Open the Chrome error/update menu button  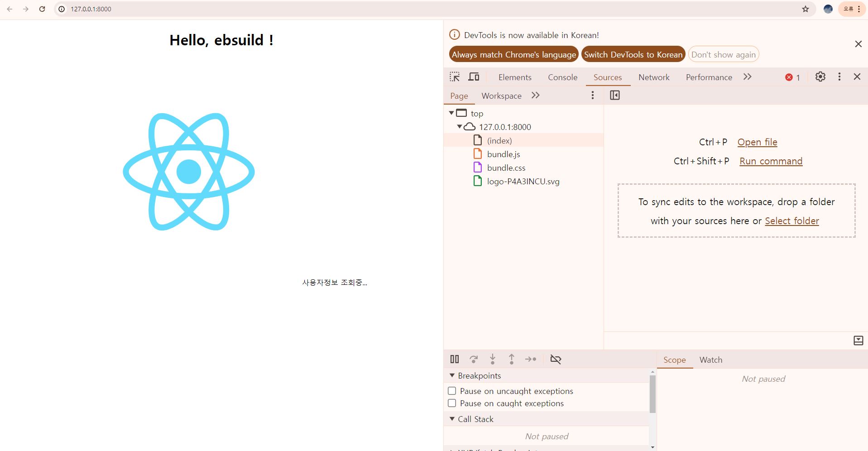(x=852, y=9)
